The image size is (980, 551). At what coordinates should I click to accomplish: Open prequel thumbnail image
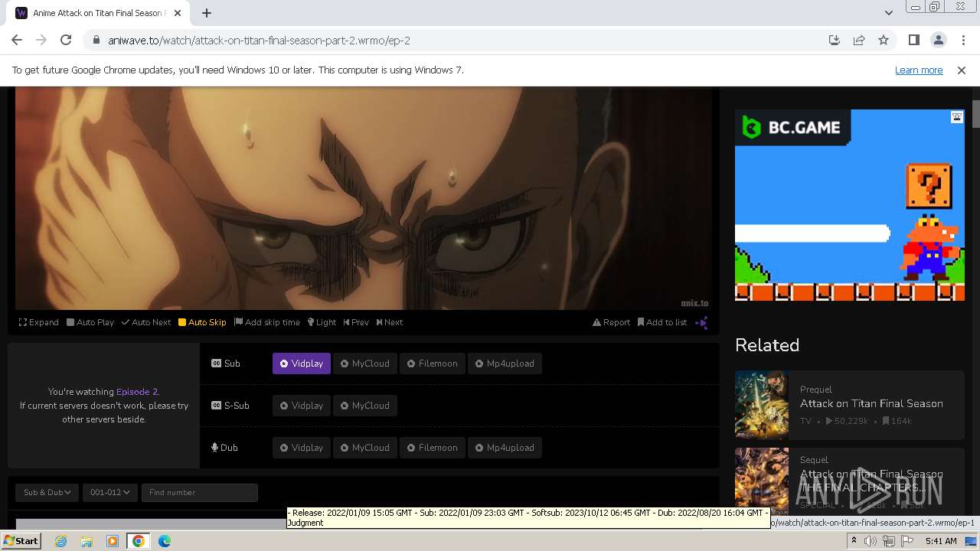click(762, 404)
